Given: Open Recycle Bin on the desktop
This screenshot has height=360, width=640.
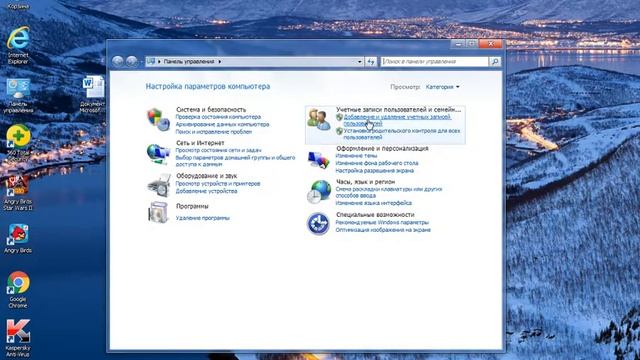Looking at the screenshot, I should point(18,5).
